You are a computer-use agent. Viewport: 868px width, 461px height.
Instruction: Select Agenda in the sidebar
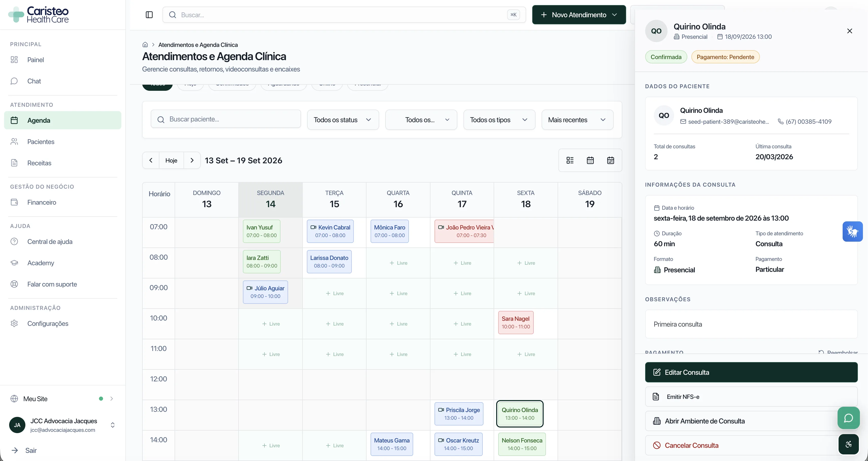[x=63, y=120]
